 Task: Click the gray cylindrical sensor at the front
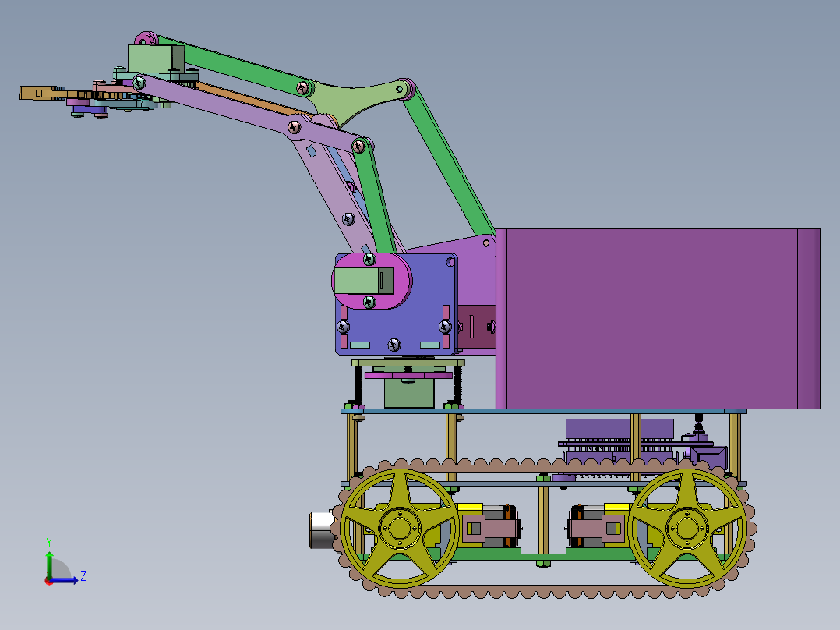coord(321,529)
